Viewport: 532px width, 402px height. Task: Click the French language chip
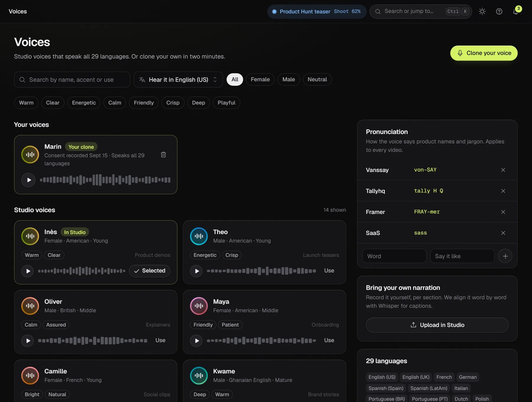click(444, 377)
